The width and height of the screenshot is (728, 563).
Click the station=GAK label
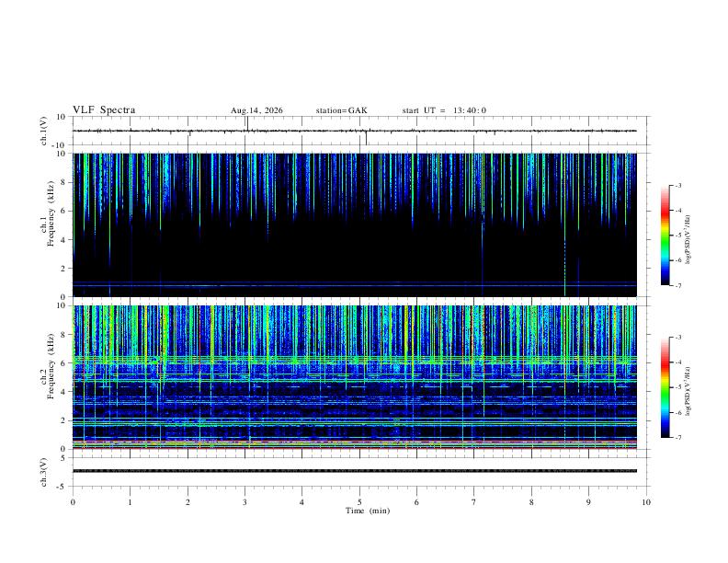pyautogui.click(x=341, y=110)
